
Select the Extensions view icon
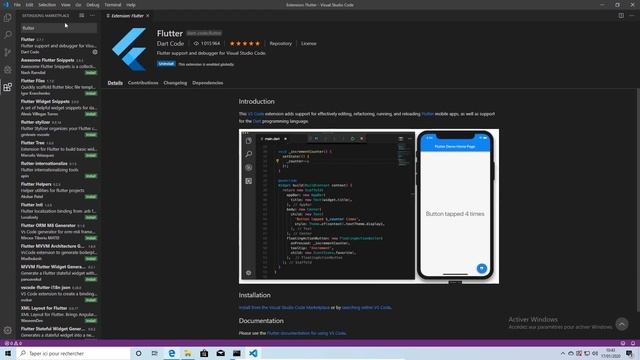tap(7, 87)
